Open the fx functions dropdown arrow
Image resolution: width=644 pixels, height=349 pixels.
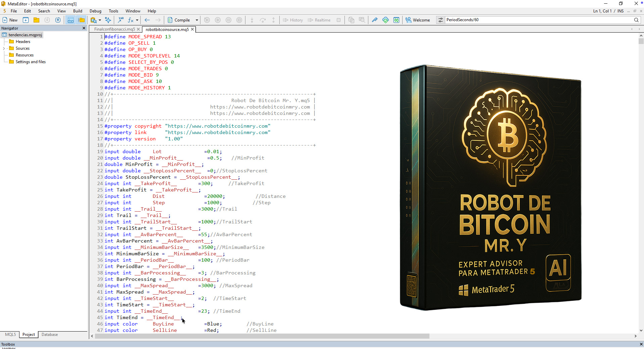click(x=137, y=20)
